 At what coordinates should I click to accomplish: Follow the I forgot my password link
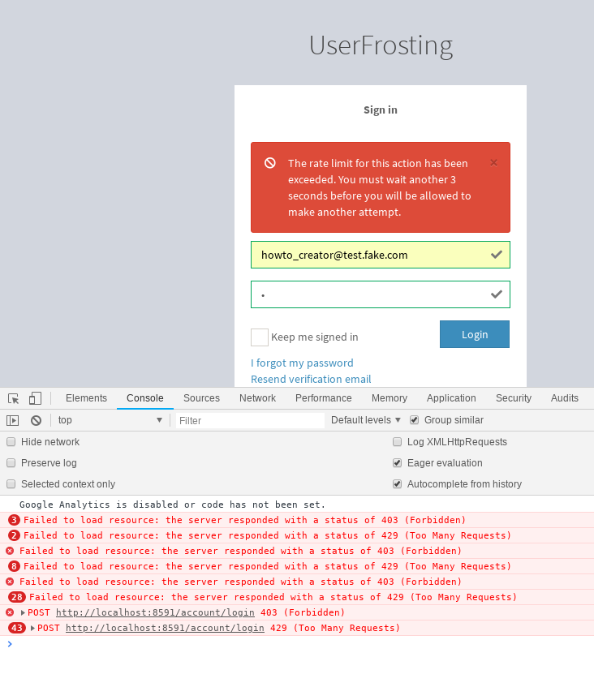pos(302,363)
